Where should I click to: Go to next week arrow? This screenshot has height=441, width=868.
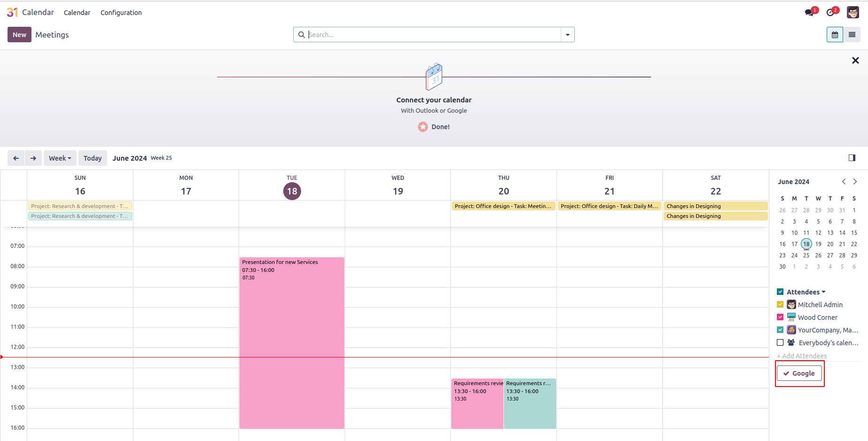33,158
